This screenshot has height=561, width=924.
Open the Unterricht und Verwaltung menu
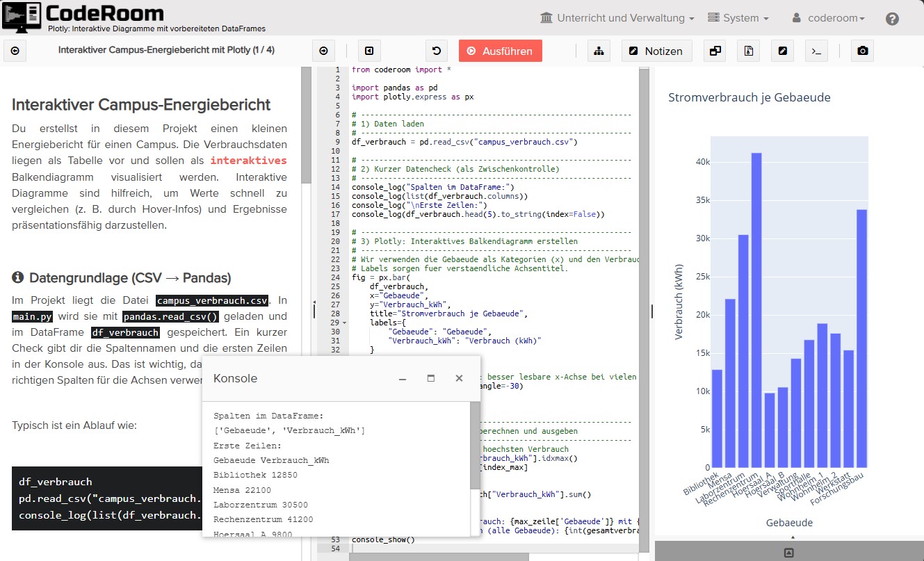click(x=617, y=18)
